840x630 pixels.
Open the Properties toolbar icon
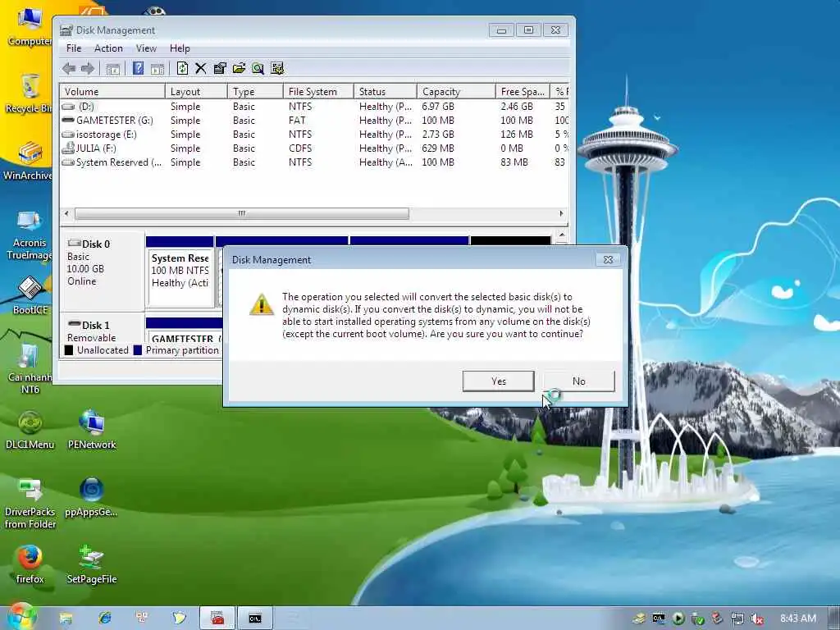tap(220, 68)
